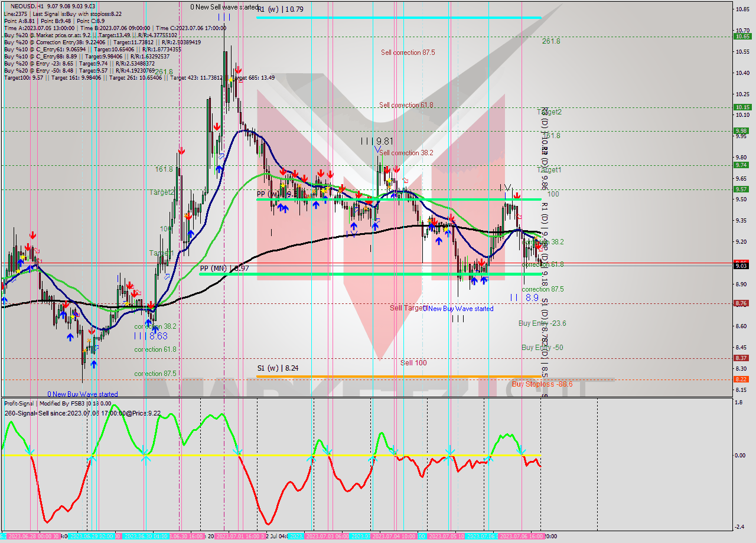Select the cyan R1 weekly resistance line
The image size is (756, 543).
(x=399, y=17)
